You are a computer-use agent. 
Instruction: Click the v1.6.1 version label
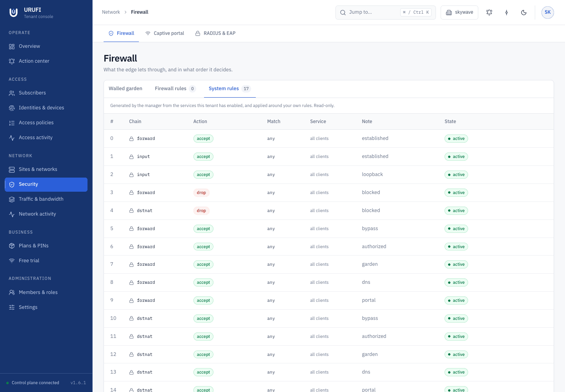78,383
